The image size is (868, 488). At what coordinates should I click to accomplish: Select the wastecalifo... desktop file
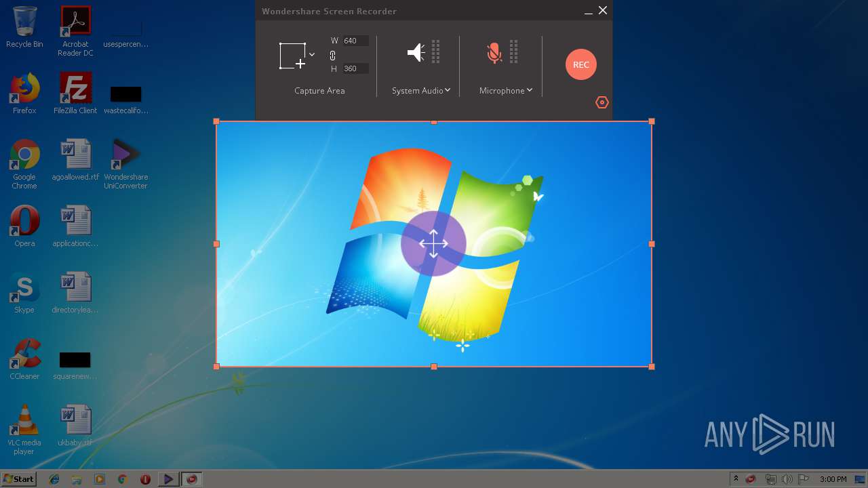pos(126,99)
